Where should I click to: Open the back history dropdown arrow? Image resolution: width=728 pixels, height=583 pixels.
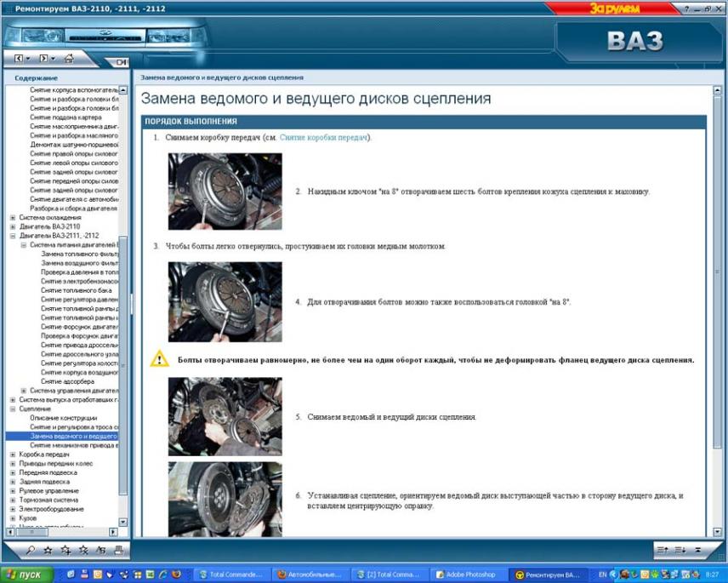pyautogui.click(x=28, y=59)
